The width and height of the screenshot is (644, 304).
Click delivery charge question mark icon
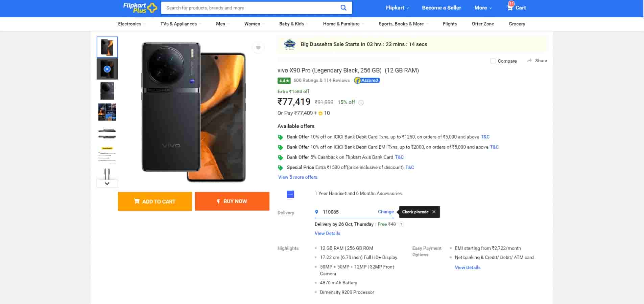[x=401, y=224]
